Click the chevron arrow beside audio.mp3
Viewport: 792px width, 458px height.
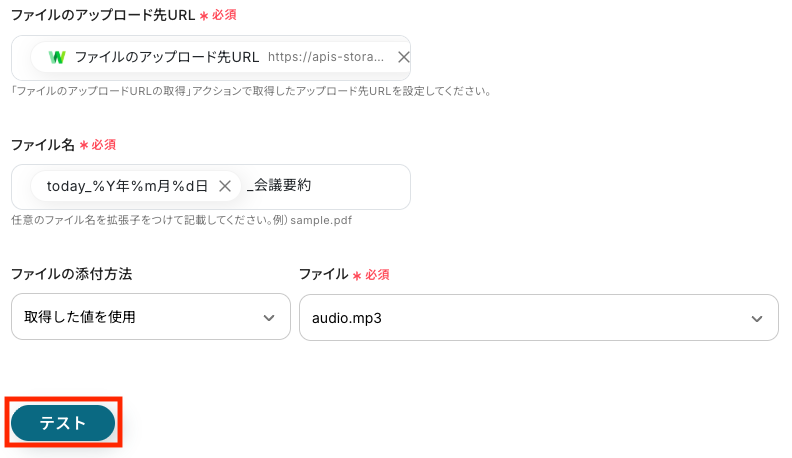coord(756,318)
